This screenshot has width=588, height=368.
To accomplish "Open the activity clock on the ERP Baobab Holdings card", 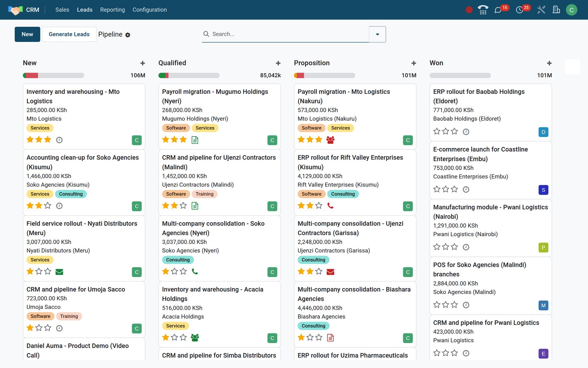I will tap(466, 132).
